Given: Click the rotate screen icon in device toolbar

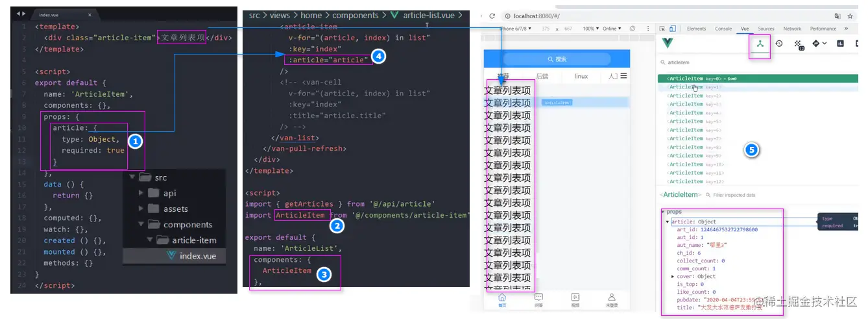Looking at the screenshot, I should coord(633,29).
